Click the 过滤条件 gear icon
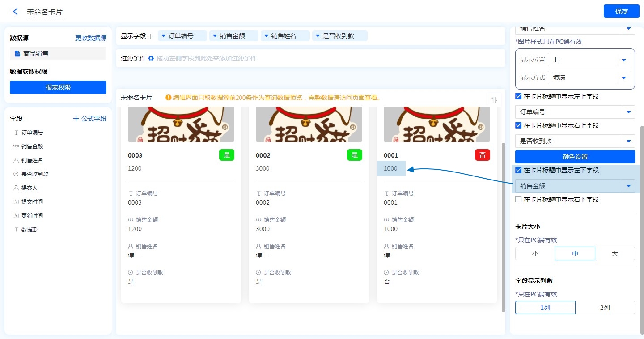The width and height of the screenshot is (644, 339). (151, 58)
